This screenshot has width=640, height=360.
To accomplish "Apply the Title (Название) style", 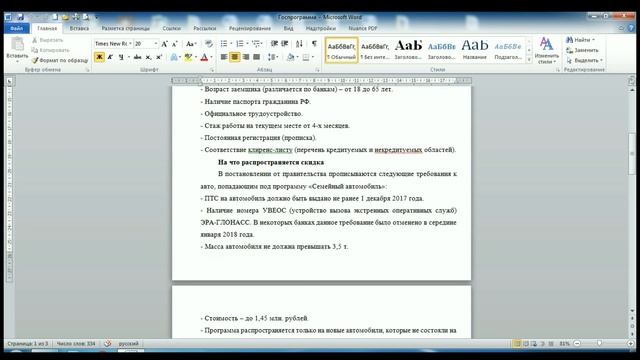I will 475,50.
